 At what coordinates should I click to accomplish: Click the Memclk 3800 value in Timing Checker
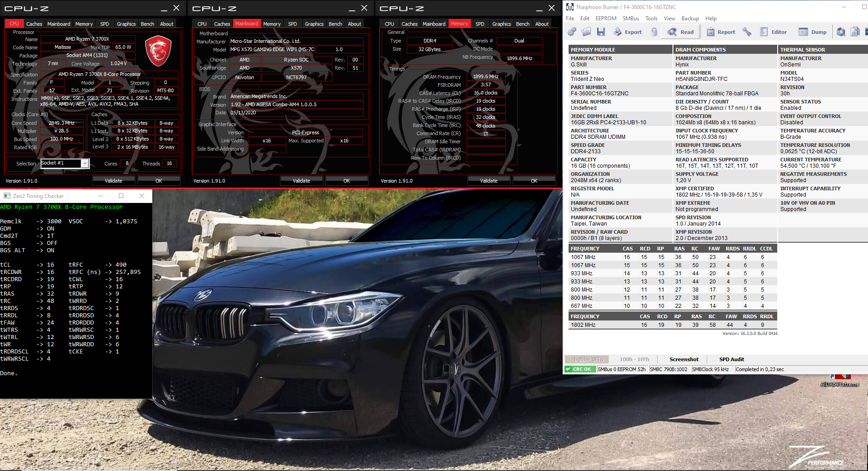54,221
